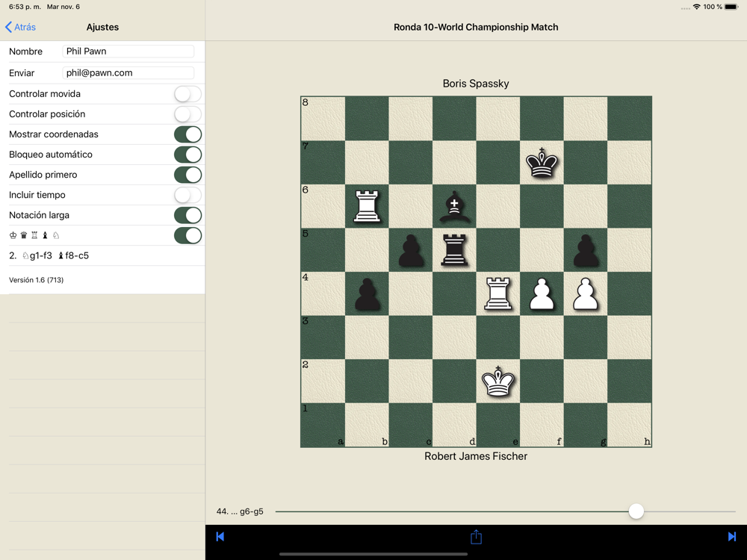Turn off Mostrar coordenadas
Screen dimensions: 747x560
pos(187,134)
